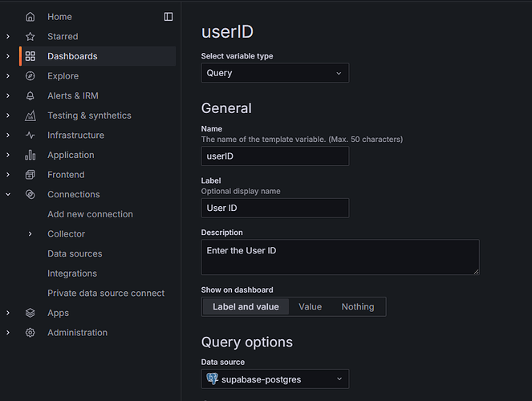Screen dimensions: 532x401
Task: Choose Value for show on dashboard
Action: tap(310, 306)
